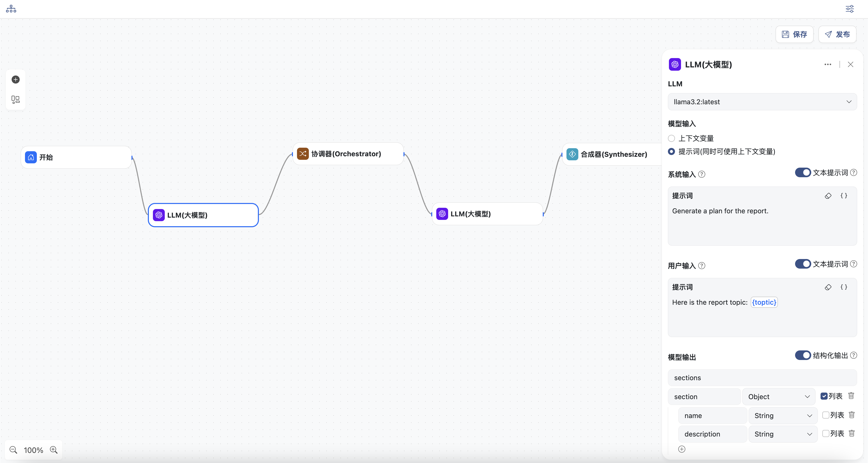Image resolution: width=868 pixels, height=463 pixels.
Task: Clear the user prompt with eraser icon
Action: (828, 287)
